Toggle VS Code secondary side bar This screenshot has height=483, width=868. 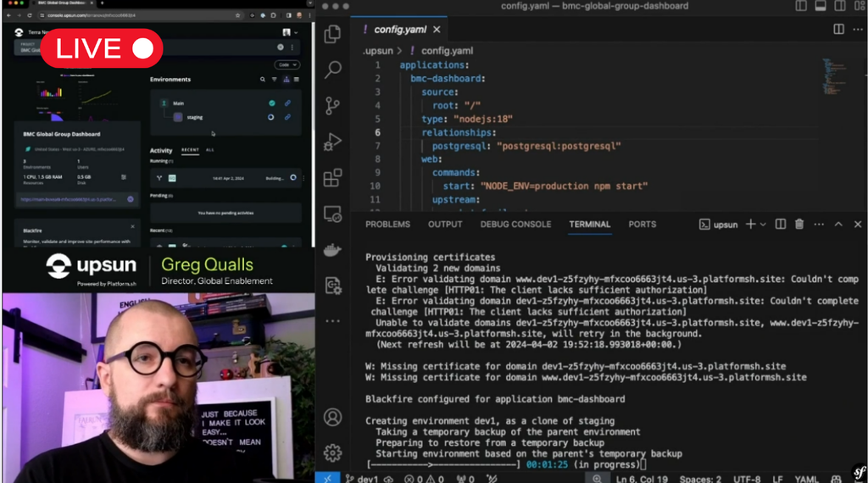tap(840, 6)
